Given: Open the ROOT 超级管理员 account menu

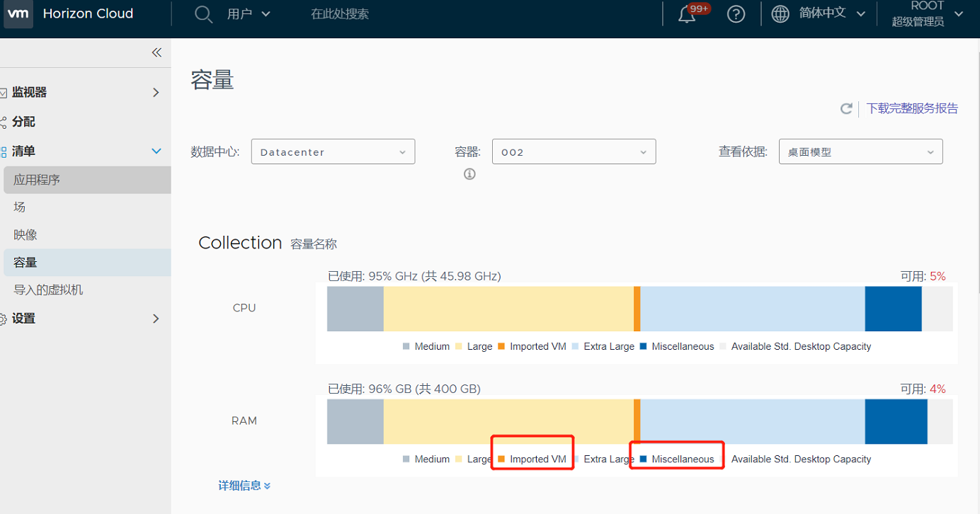Looking at the screenshot, I should [x=927, y=13].
